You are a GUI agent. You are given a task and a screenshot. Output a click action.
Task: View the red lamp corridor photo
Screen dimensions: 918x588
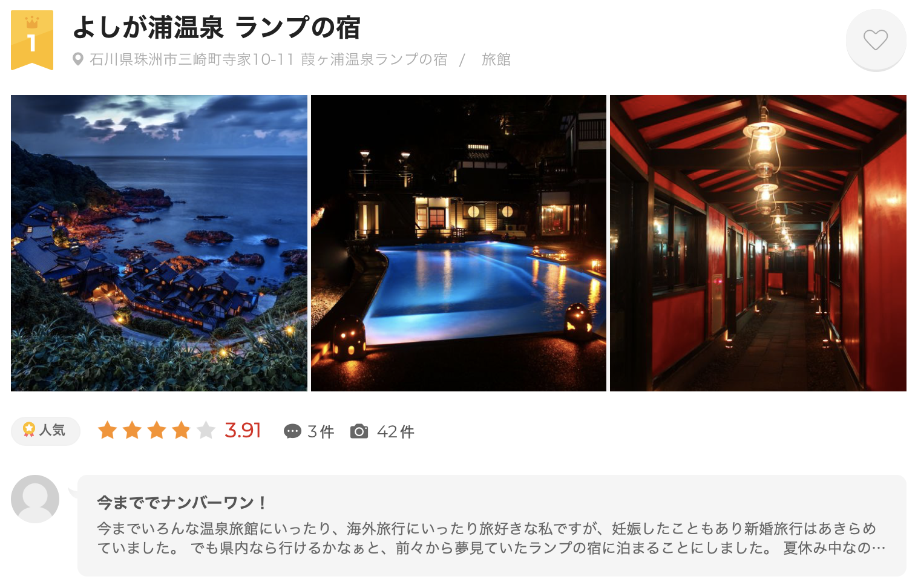coord(758,243)
